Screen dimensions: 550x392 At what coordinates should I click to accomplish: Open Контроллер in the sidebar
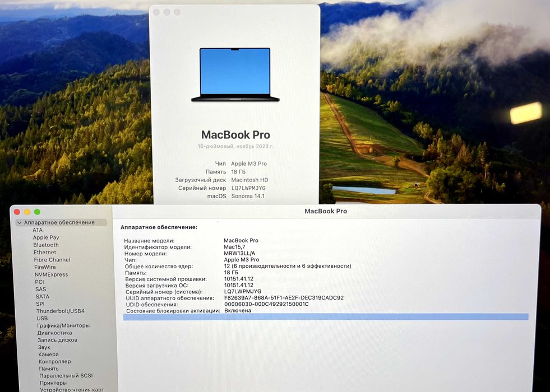pyautogui.click(x=55, y=361)
